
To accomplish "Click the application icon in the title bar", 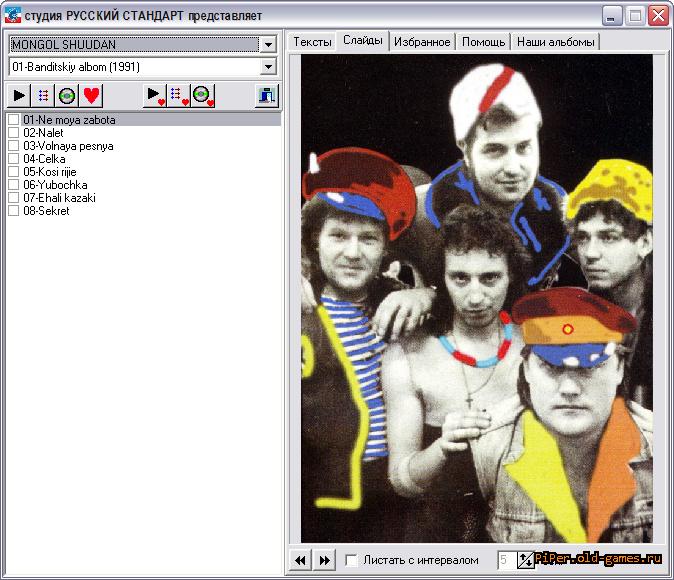I will [12, 15].
